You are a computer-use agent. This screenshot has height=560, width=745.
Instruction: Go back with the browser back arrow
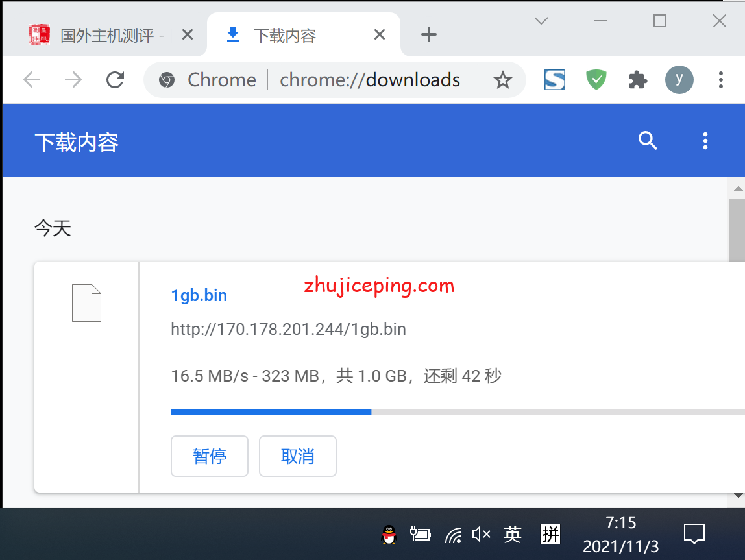coord(32,80)
